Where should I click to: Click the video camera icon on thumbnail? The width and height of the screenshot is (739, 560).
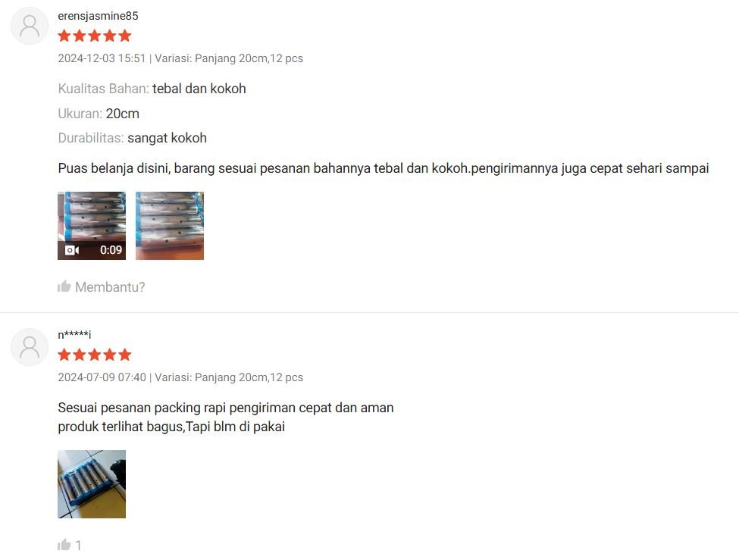click(72, 250)
